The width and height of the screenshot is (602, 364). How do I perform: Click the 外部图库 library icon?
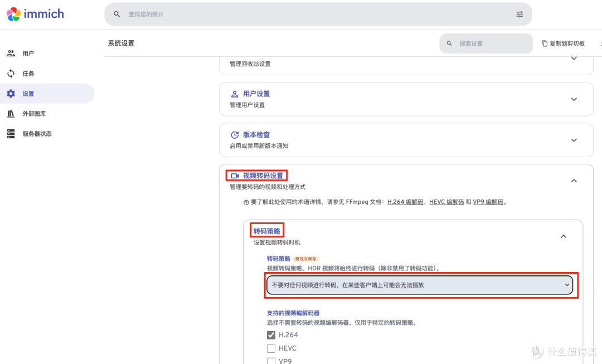11,114
